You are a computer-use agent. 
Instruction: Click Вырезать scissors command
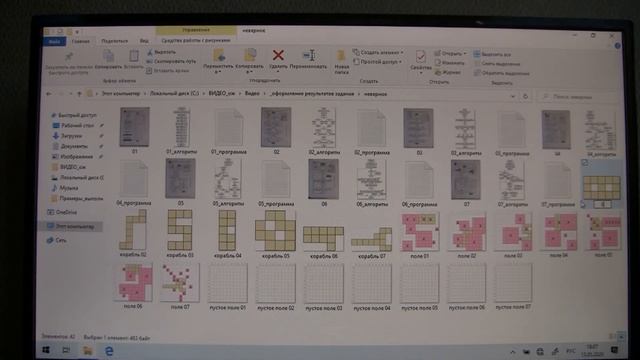[162, 52]
